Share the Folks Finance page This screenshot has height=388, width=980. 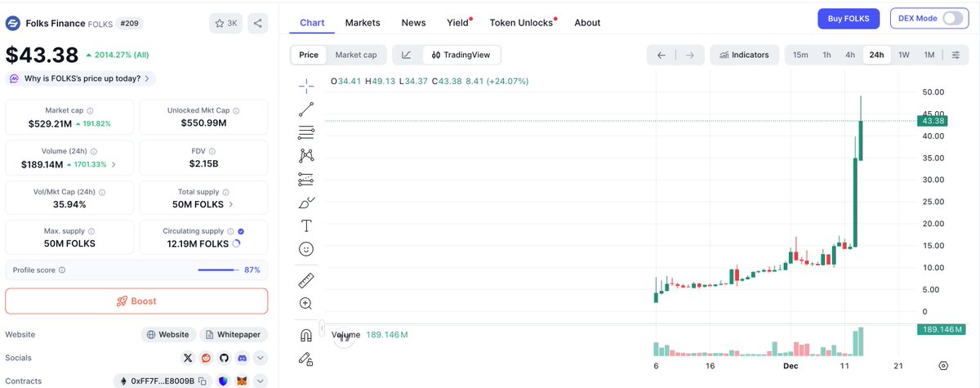pyautogui.click(x=258, y=24)
